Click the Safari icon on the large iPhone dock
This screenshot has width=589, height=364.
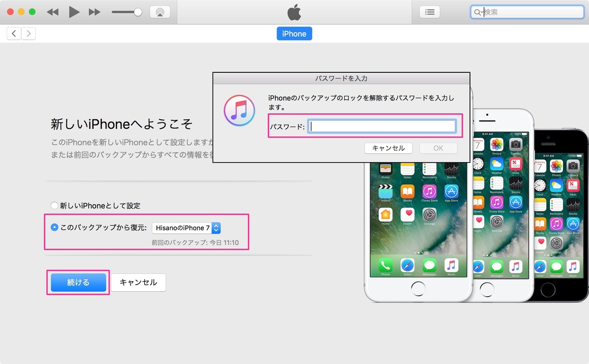407,265
